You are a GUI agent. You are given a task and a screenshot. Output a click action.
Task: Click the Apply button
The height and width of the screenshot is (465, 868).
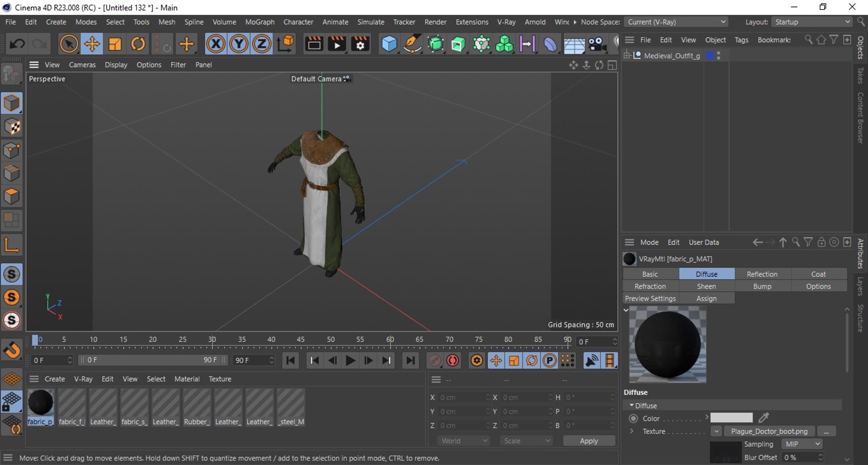589,441
